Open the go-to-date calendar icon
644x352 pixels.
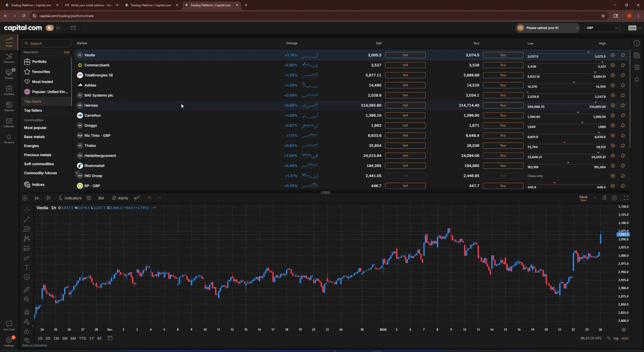pos(110,338)
